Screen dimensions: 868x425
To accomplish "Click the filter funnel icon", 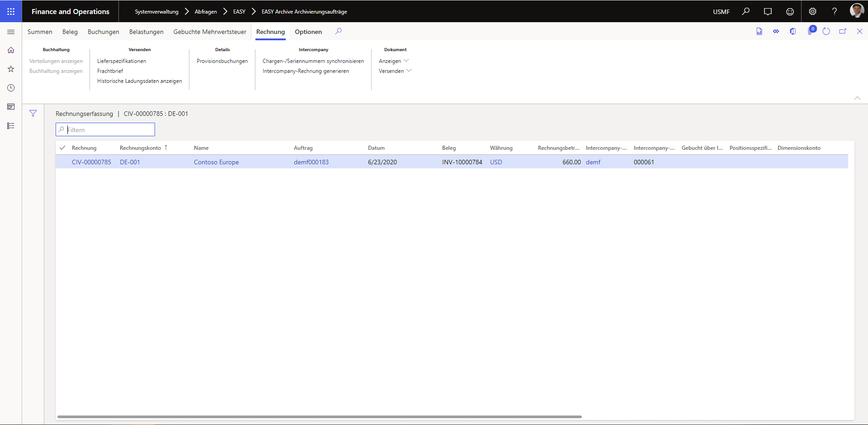I will pos(33,114).
